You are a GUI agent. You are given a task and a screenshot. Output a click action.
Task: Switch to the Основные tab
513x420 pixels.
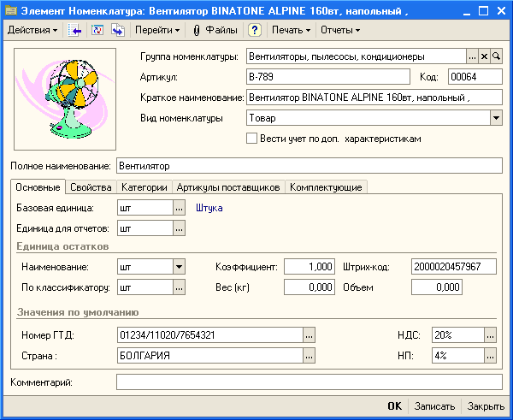pyautogui.click(x=38, y=187)
